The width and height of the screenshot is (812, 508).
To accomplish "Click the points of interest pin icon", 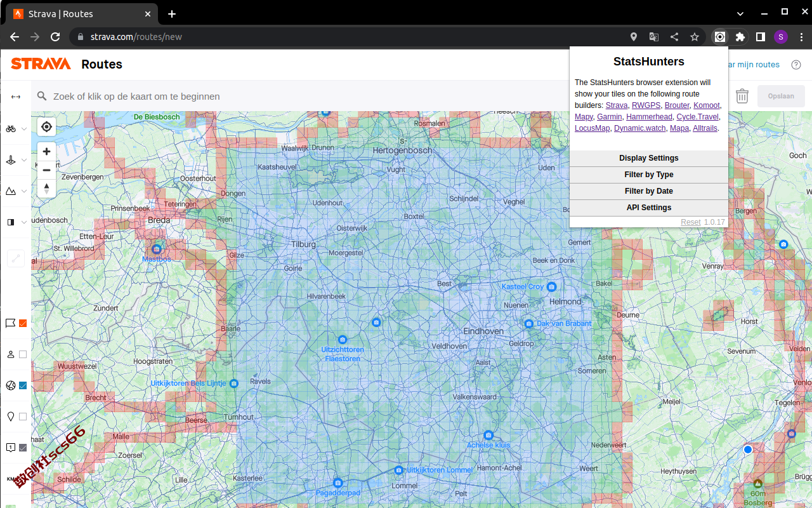I will tap(10, 417).
